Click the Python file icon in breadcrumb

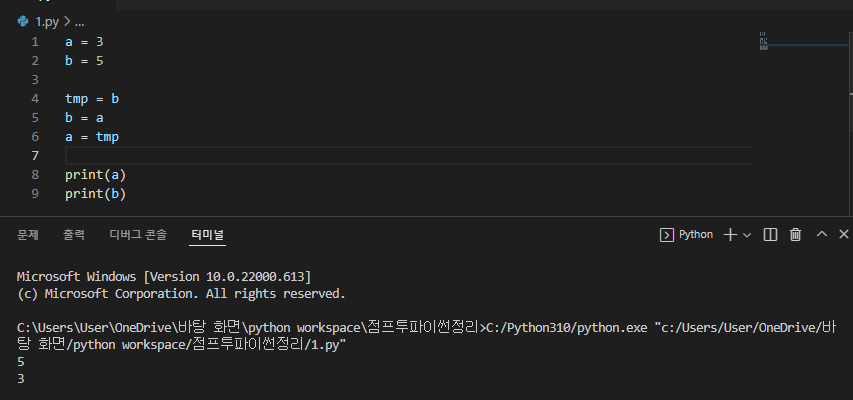click(23, 21)
